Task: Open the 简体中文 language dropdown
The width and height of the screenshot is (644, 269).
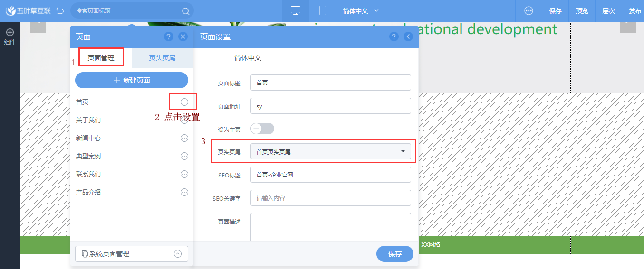Action: [361, 11]
